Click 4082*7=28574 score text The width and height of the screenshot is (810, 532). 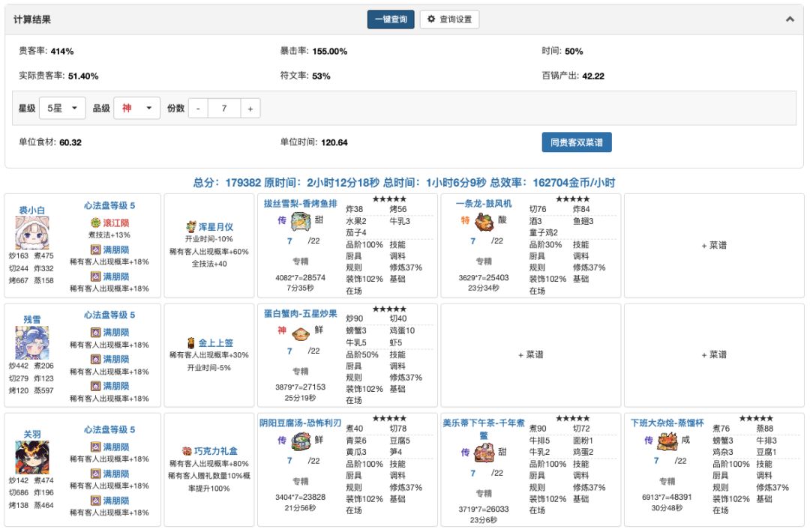tap(300, 277)
